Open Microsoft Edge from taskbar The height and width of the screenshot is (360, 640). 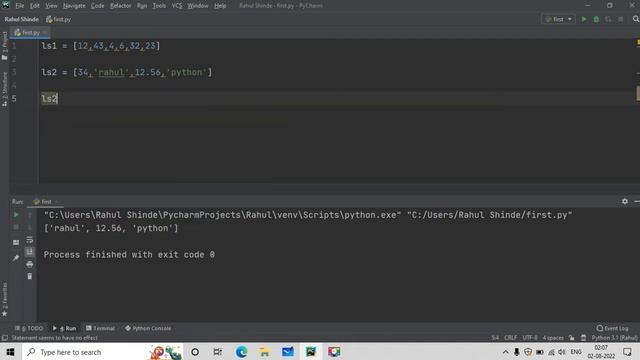click(x=241, y=352)
